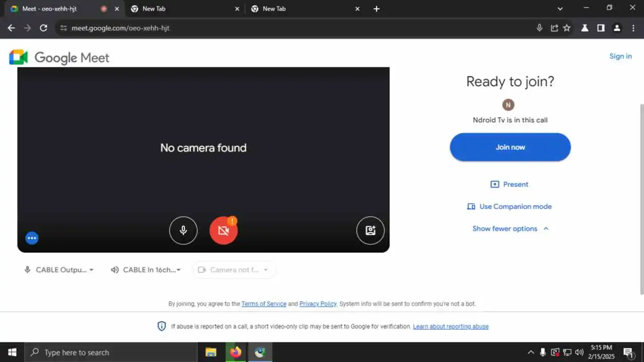Open tab search chevron
Image resolution: width=644 pixels, height=362 pixels.
[x=560, y=9]
